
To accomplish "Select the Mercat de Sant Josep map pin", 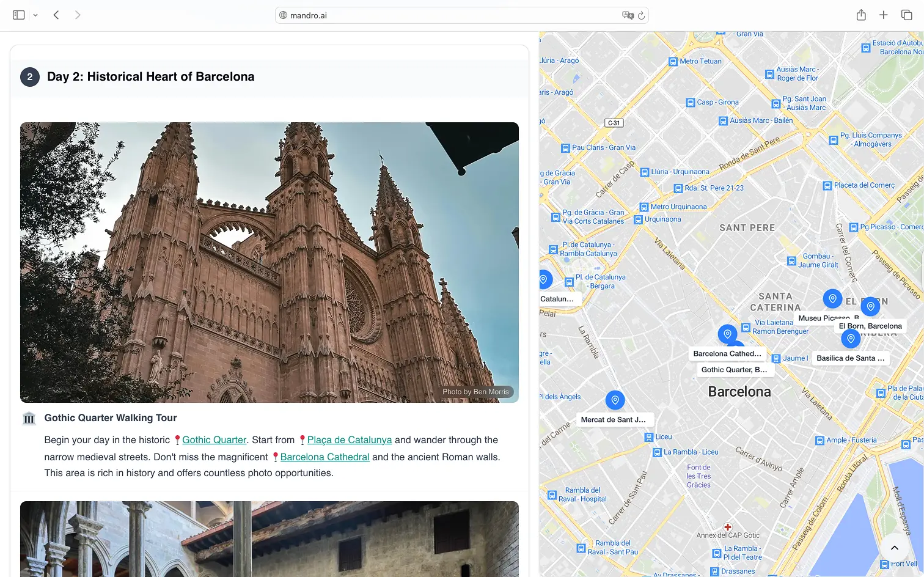I will pyautogui.click(x=615, y=400).
